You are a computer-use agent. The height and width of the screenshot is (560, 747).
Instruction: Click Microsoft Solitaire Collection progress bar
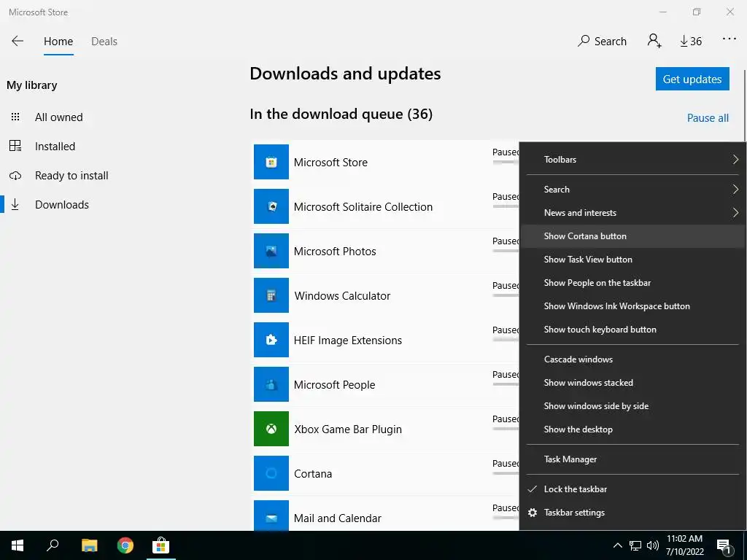tap(506, 206)
